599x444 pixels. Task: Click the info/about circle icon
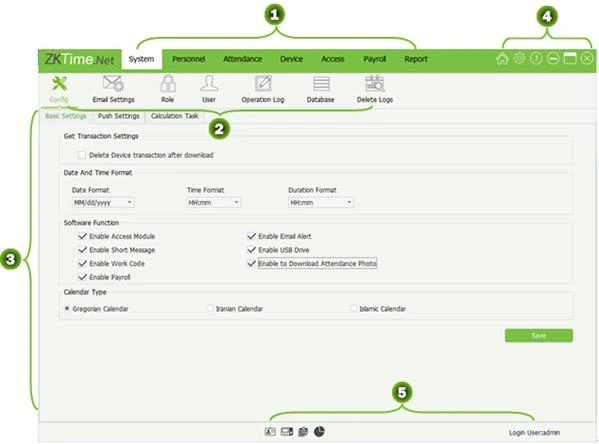pyautogui.click(x=536, y=58)
